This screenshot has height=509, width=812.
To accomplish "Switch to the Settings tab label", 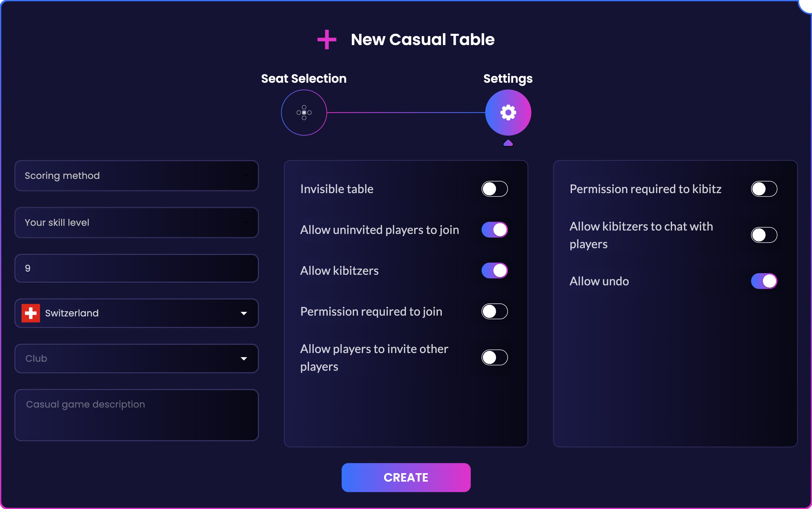I will 508,79.
